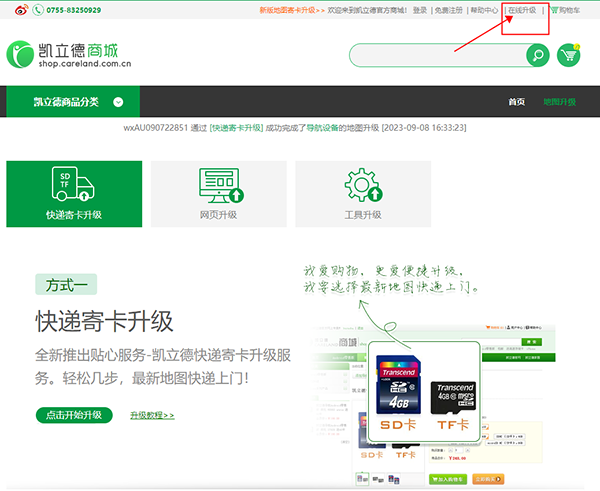600x491 pixels.
Task: Open the 首页 navigation tab
Action: pyautogui.click(x=516, y=102)
